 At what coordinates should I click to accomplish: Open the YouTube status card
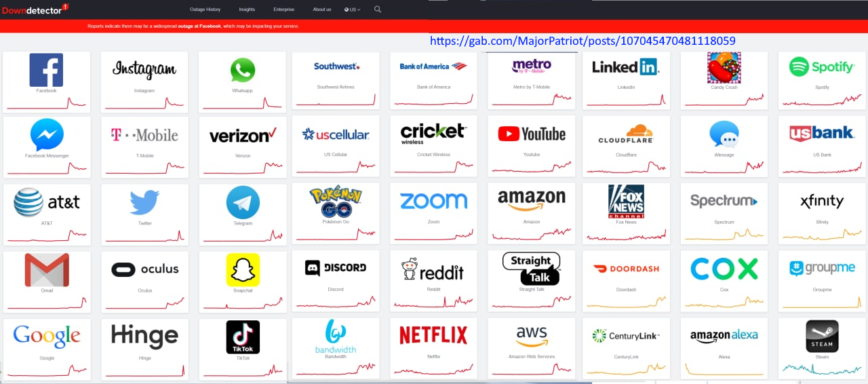532,145
